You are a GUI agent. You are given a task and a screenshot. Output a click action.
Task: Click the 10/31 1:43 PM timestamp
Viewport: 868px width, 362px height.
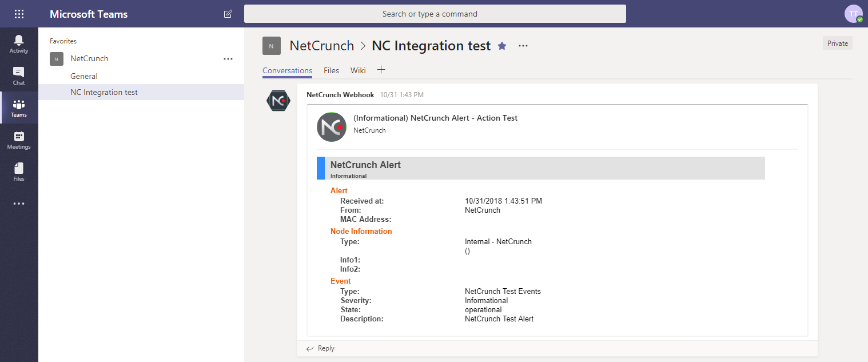click(x=402, y=95)
